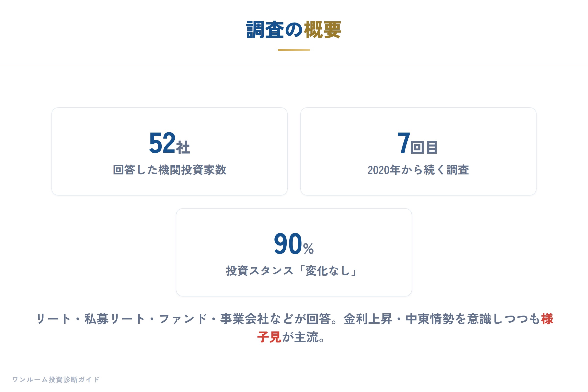Click the gold underline bar below title
Screen dimensions: 588x392
coord(294,50)
